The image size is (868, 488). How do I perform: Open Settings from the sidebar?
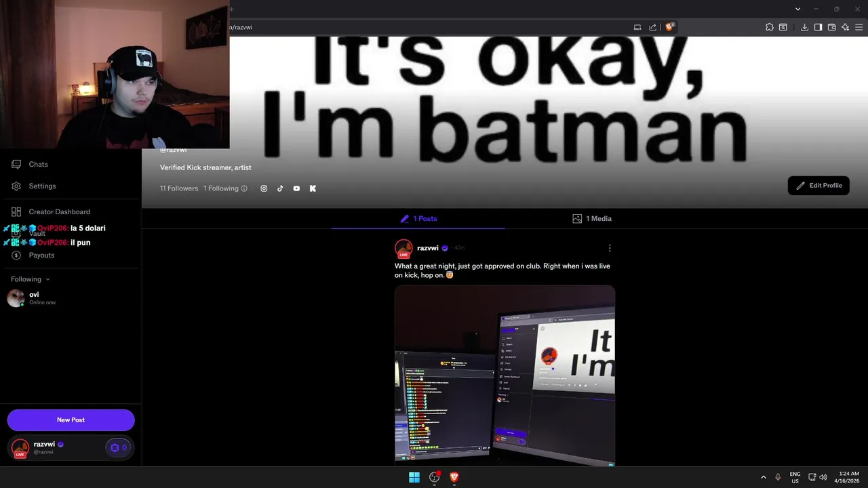[42, 186]
